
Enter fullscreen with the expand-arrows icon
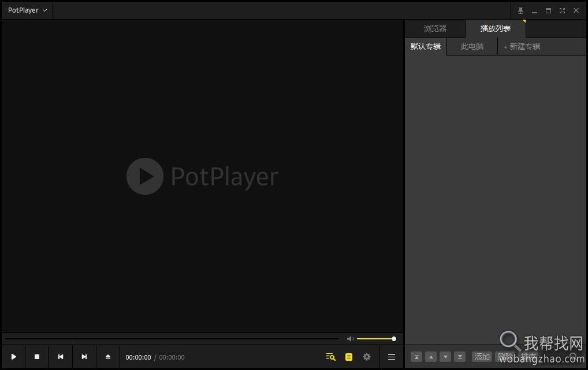(562, 10)
